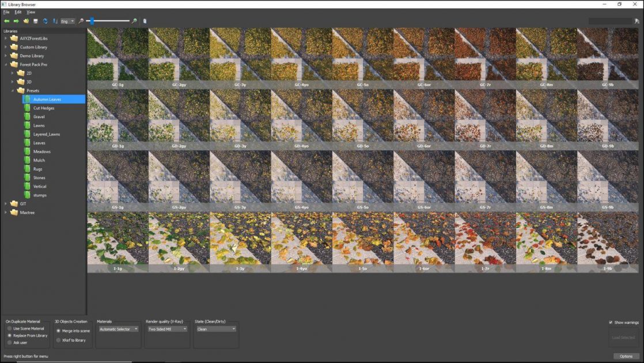Click the Options button

click(x=626, y=356)
